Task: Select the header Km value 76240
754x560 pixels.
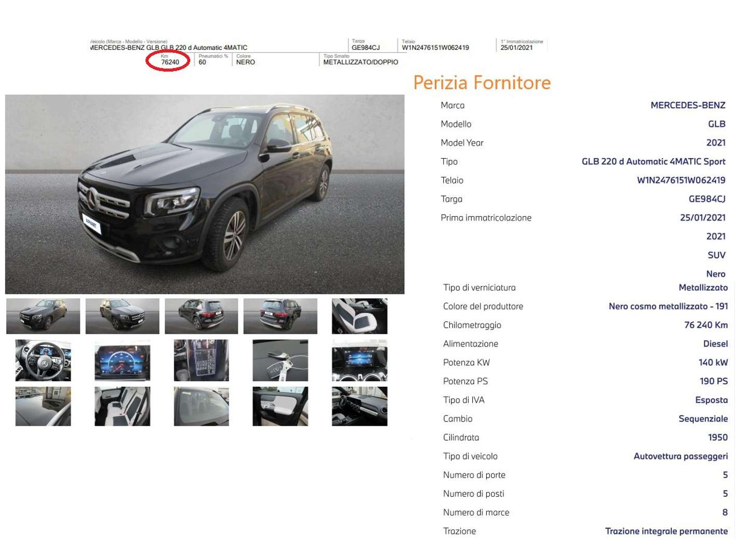Action: coord(170,62)
